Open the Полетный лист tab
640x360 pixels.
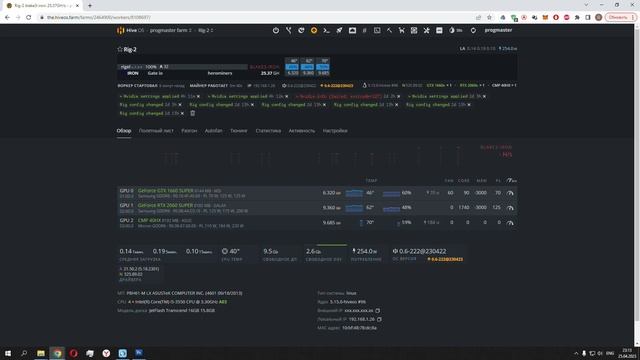click(156, 131)
